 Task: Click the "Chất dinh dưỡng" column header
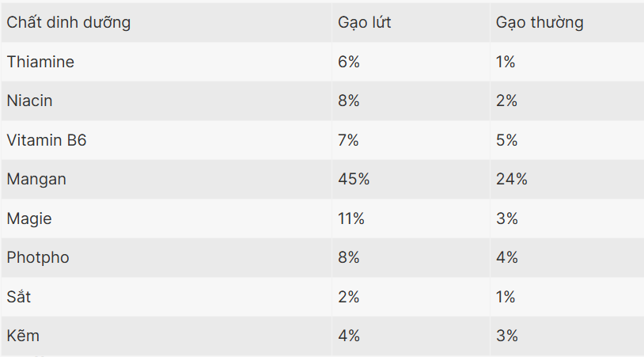(x=69, y=23)
